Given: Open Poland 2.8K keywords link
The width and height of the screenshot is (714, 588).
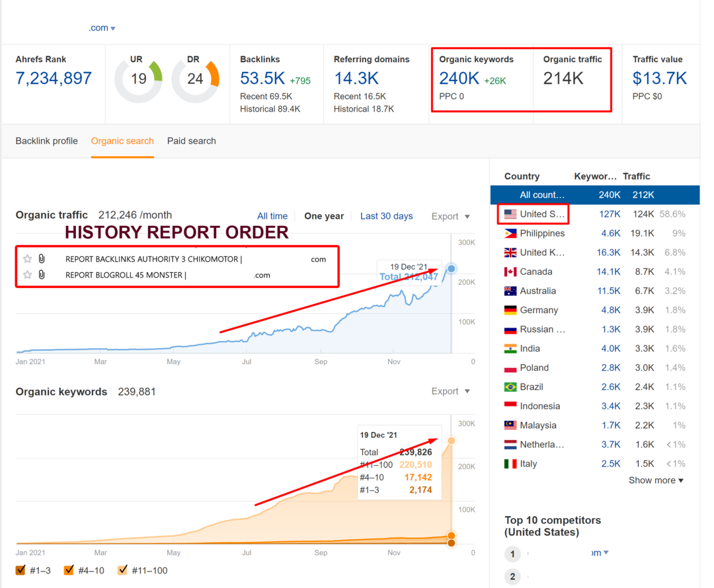Looking at the screenshot, I should [611, 368].
